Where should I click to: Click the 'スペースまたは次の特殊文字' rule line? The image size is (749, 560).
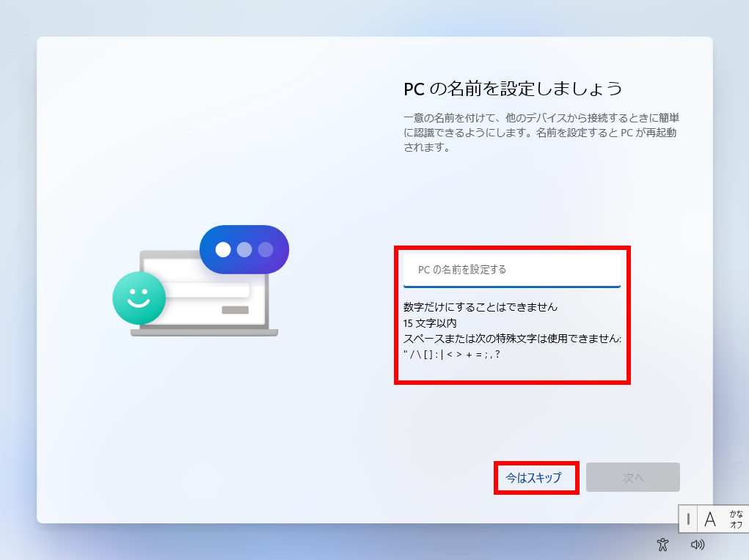pos(512,339)
